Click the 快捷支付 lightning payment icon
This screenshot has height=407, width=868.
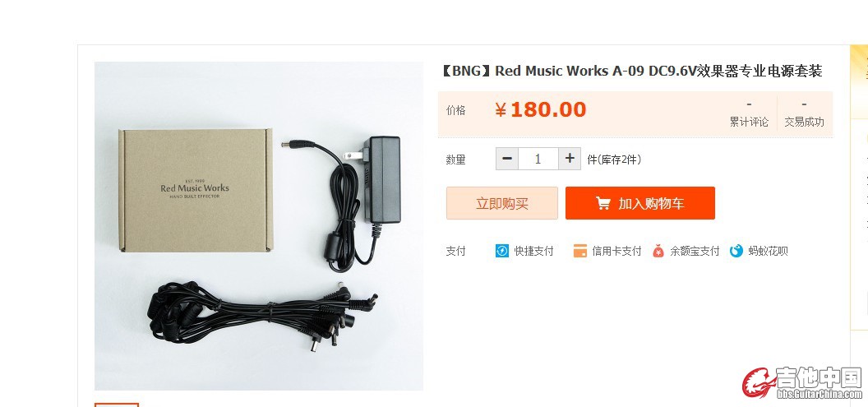pos(501,251)
